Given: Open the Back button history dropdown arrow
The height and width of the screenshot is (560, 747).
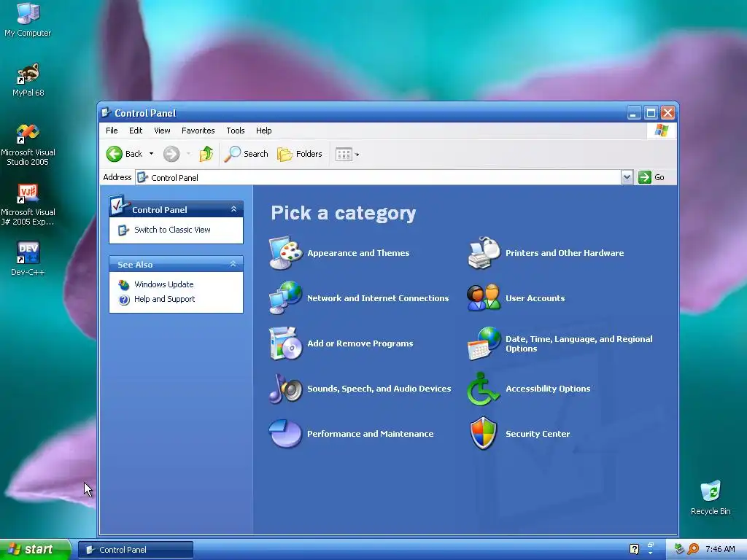Looking at the screenshot, I should pos(152,154).
